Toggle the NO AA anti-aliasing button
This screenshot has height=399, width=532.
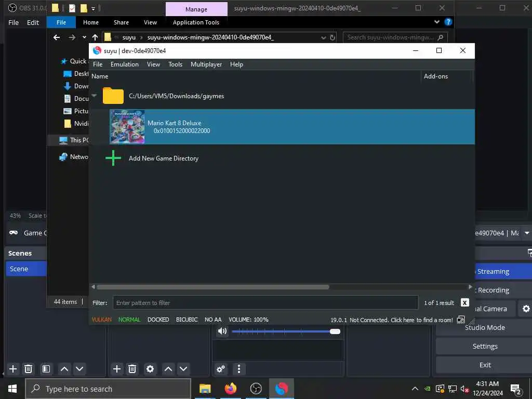213,320
